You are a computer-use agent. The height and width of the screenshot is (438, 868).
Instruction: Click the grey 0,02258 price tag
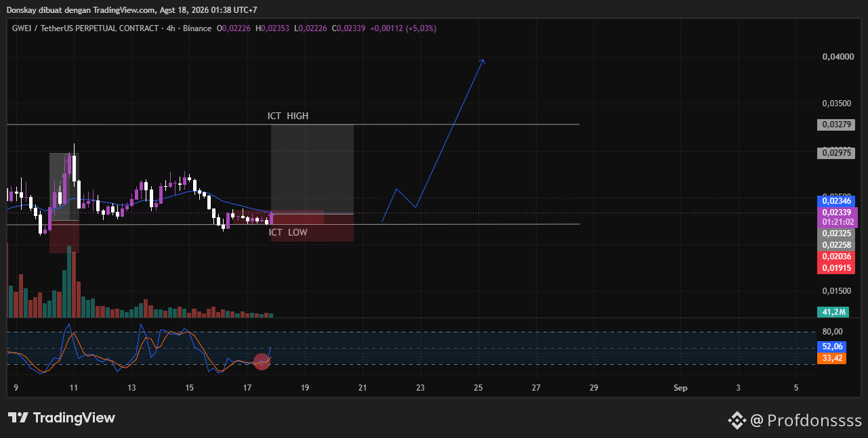click(x=838, y=245)
